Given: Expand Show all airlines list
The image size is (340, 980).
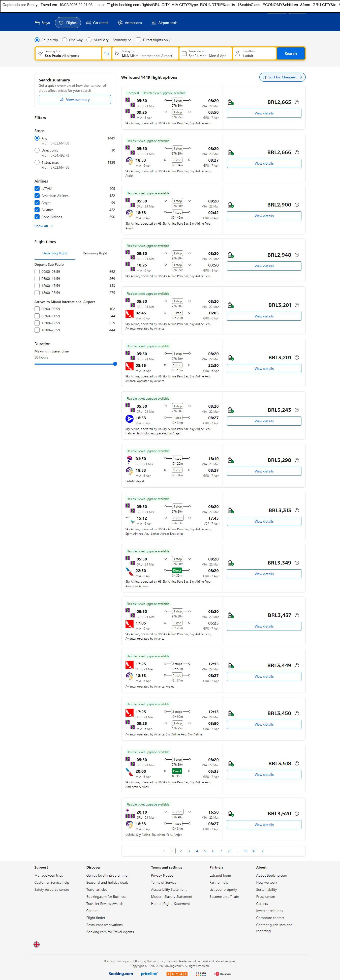Looking at the screenshot, I should click(x=44, y=226).
